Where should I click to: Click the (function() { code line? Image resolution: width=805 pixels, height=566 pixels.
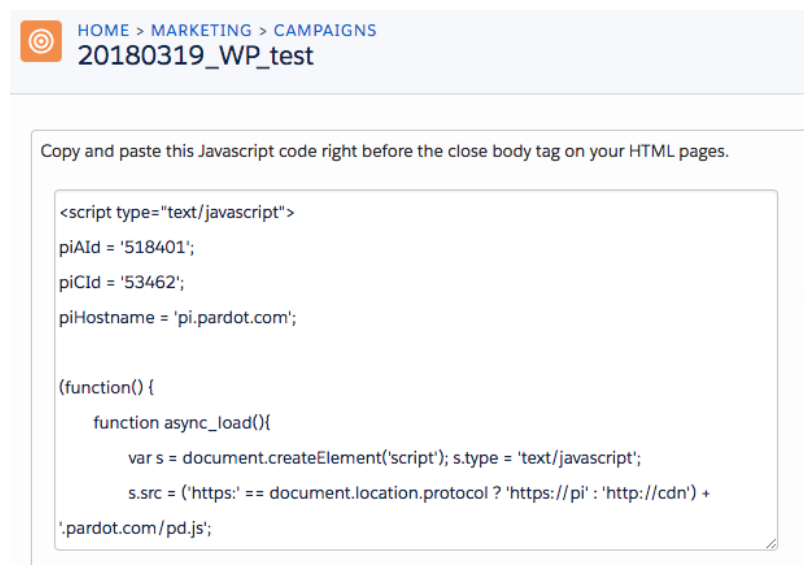point(106,387)
